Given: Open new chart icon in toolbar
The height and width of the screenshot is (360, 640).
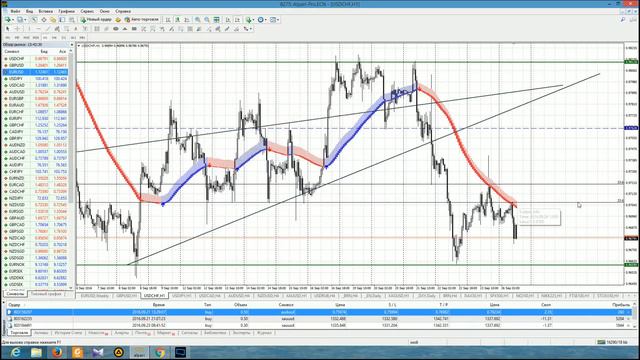Looking at the screenshot, I should pos(7,20).
